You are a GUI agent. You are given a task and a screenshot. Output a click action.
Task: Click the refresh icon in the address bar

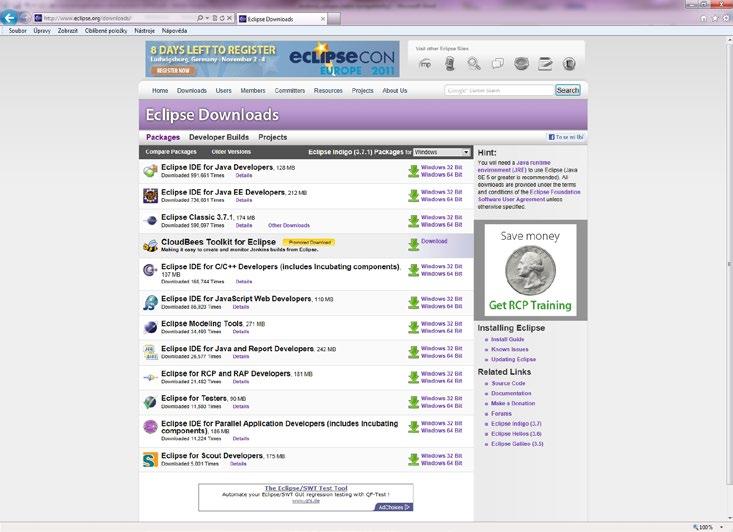[222, 18]
